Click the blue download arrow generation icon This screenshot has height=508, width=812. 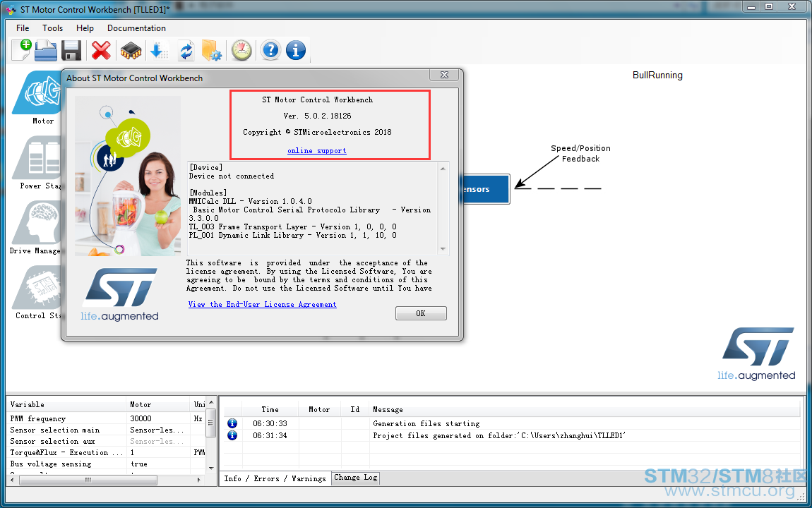tap(159, 51)
